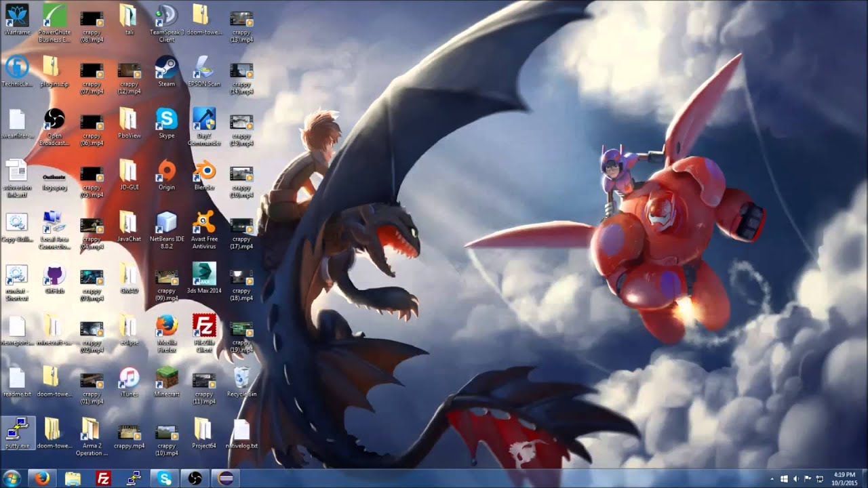Click the FileZilla Client desktop shortcut
Screen dimensions: 868x488
204,333
